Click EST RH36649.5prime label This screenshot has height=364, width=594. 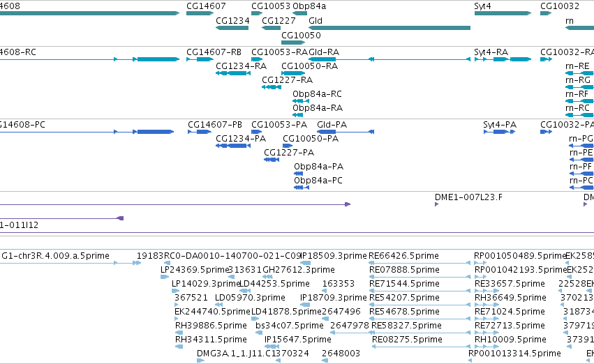tap(510, 298)
